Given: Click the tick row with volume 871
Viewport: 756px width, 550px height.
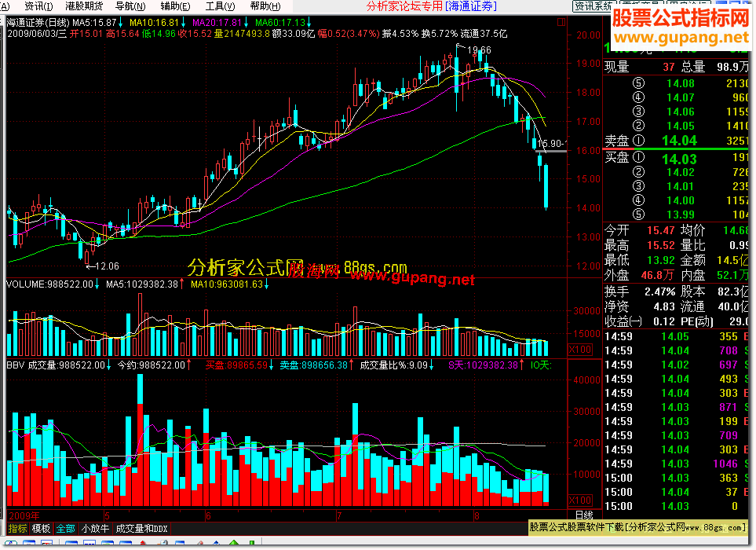Looking at the screenshot, I should pyautogui.click(x=676, y=407).
